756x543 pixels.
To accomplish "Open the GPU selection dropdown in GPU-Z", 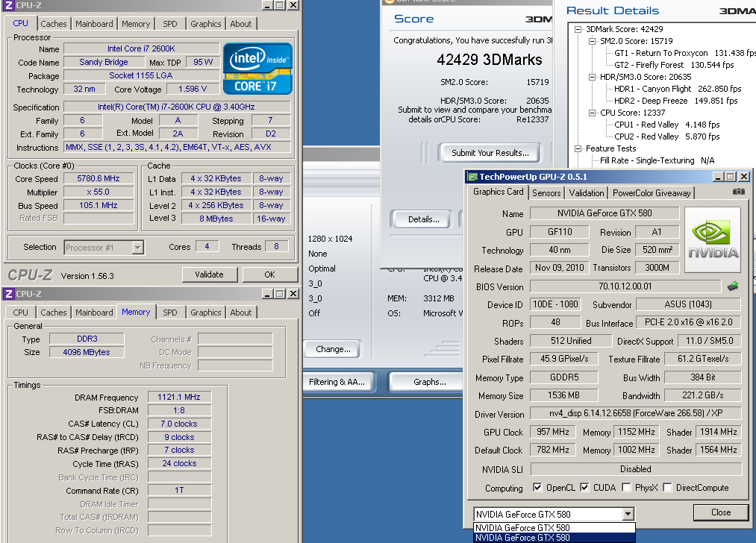I will click(x=628, y=514).
